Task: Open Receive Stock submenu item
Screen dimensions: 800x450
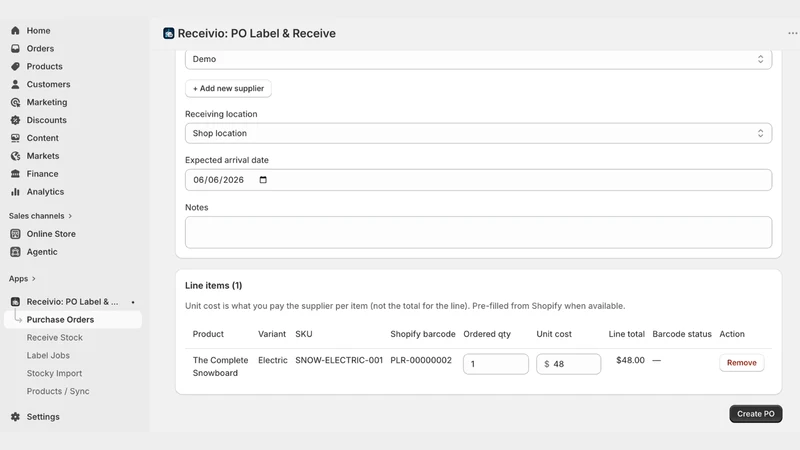Action: pyautogui.click(x=55, y=337)
